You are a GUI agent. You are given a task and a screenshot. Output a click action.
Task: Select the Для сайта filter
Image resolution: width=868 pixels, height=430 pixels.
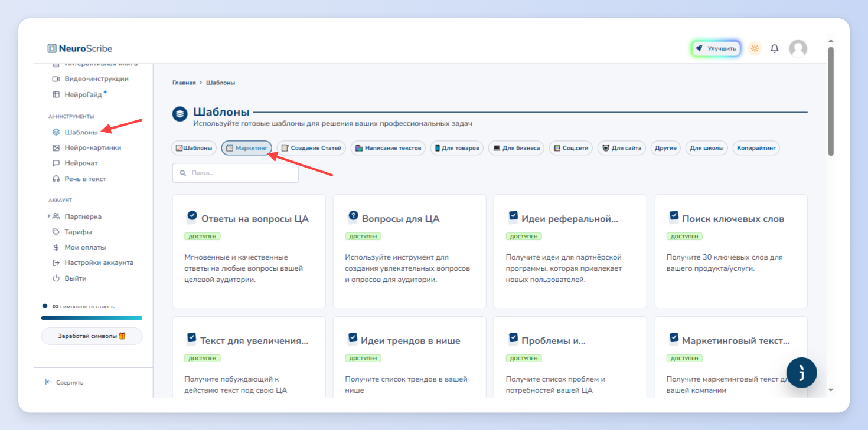621,148
